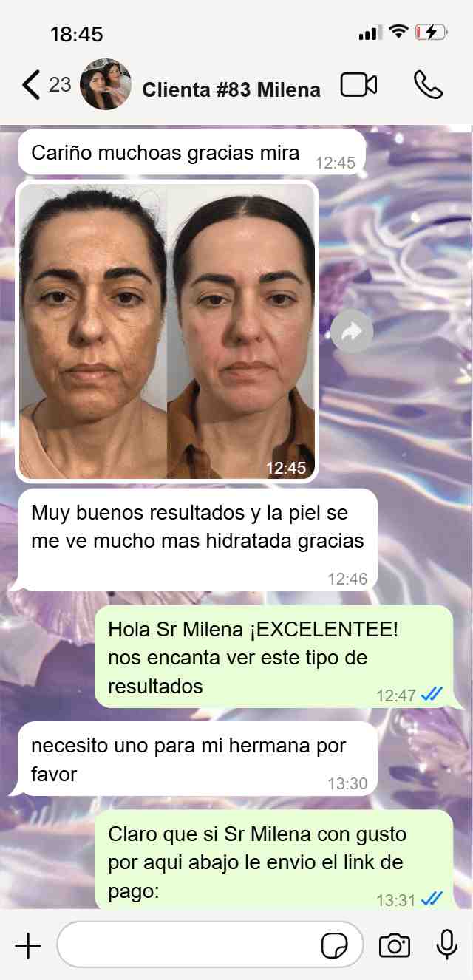This screenshot has width=473, height=980.
Task: Open the sticker picker in message field
Action: point(335,945)
